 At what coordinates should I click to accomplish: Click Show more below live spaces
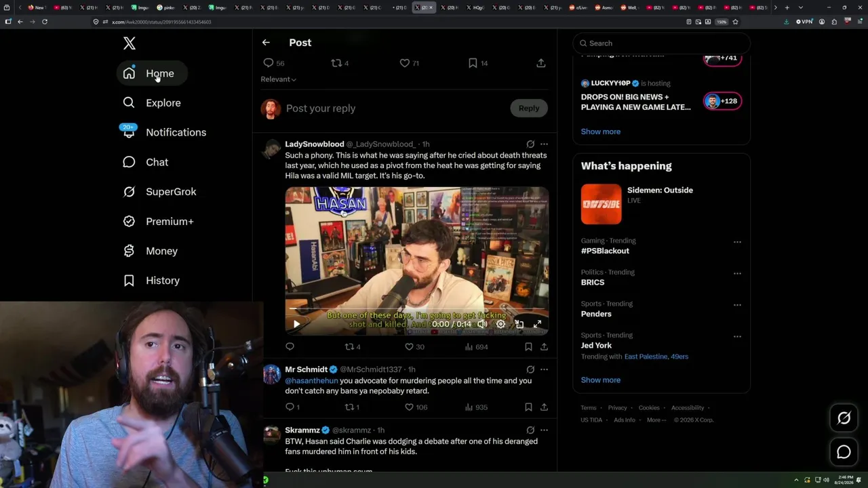click(x=601, y=131)
